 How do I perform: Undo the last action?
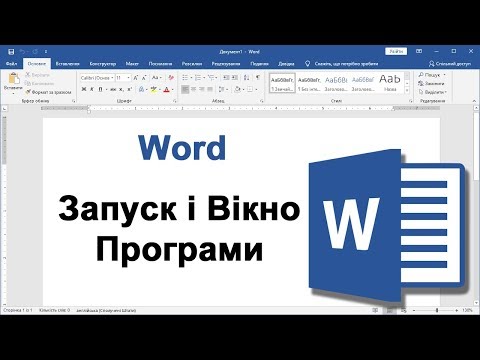[23, 52]
